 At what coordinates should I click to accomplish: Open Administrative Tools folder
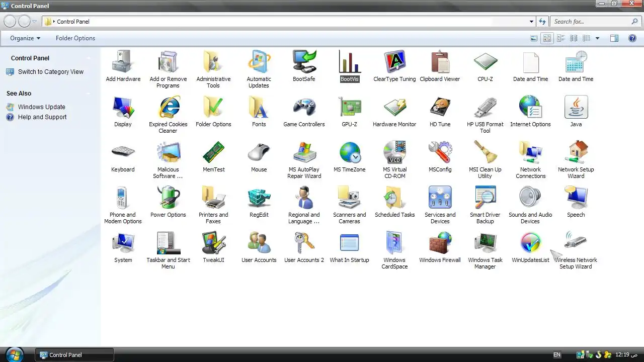coord(213,69)
